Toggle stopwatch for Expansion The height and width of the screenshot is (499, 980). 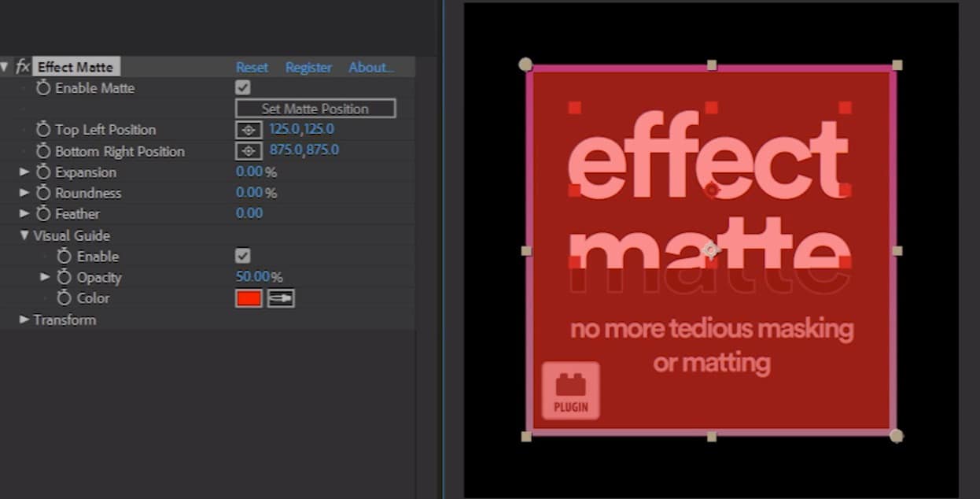43,172
